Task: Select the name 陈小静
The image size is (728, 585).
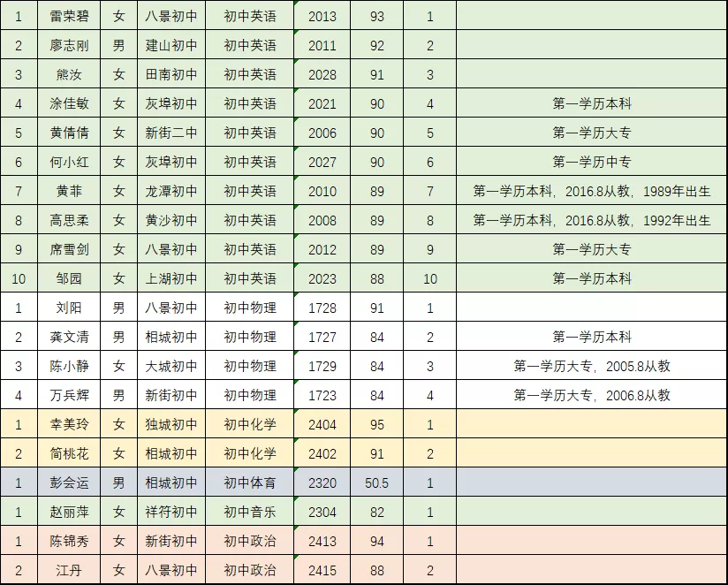Action: click(69, 366)
